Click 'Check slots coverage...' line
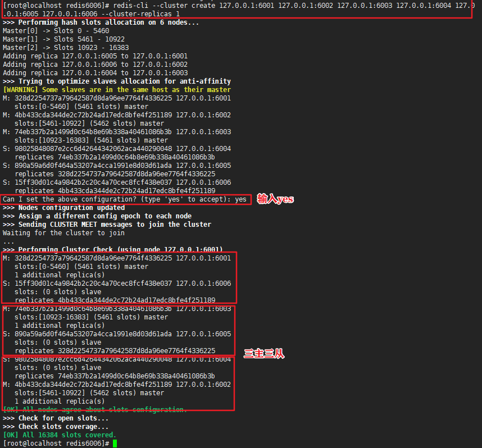This screenshot has height=448, width=482. pos(56,427)
